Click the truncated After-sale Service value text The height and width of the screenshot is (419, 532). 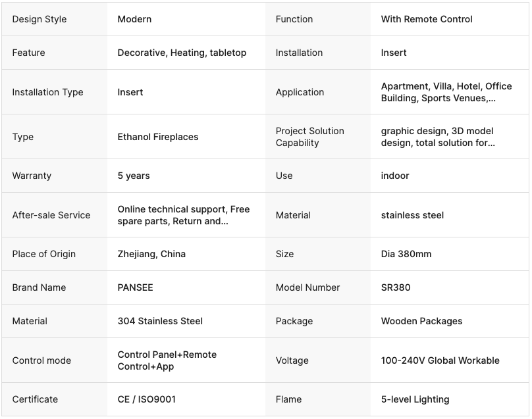tap(184, 215)
